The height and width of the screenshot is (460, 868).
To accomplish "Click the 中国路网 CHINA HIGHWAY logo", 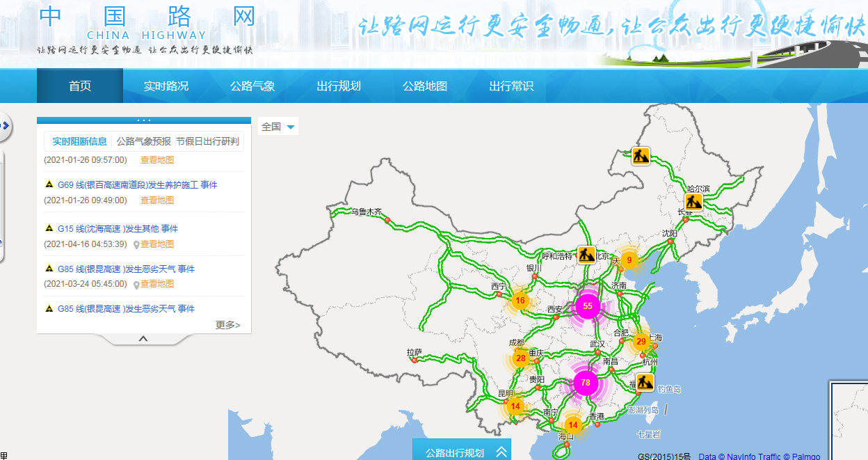I will coord(147,24).
